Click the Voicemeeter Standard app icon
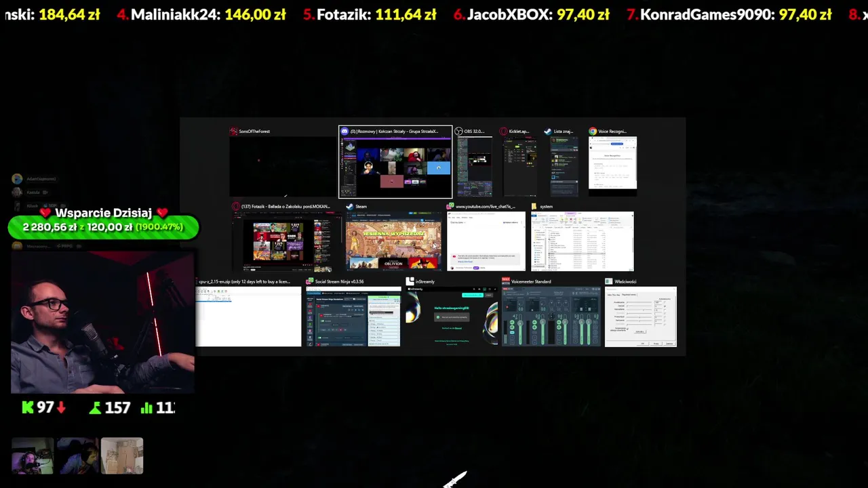The width and height of the screenshot is (868, 488). pos(506,281)
